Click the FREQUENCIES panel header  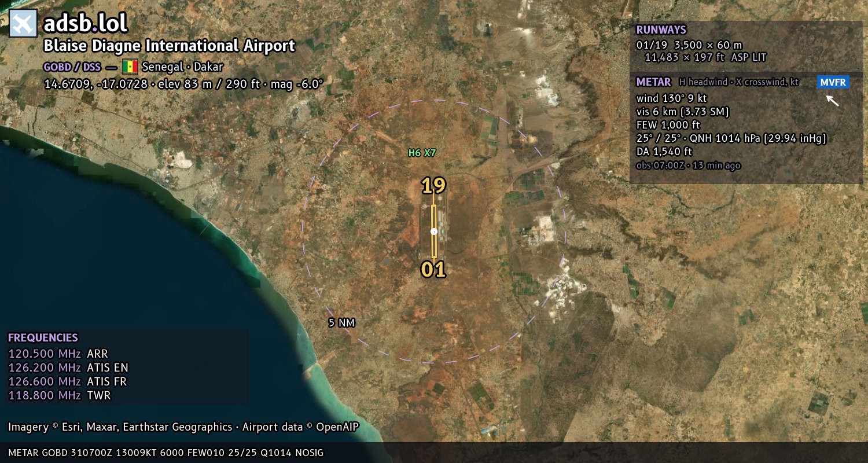[x=43, y=338]
